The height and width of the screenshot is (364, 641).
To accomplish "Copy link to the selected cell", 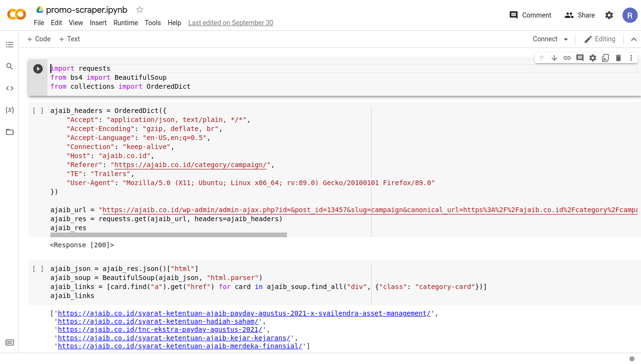I will click(x=567, y=58).
